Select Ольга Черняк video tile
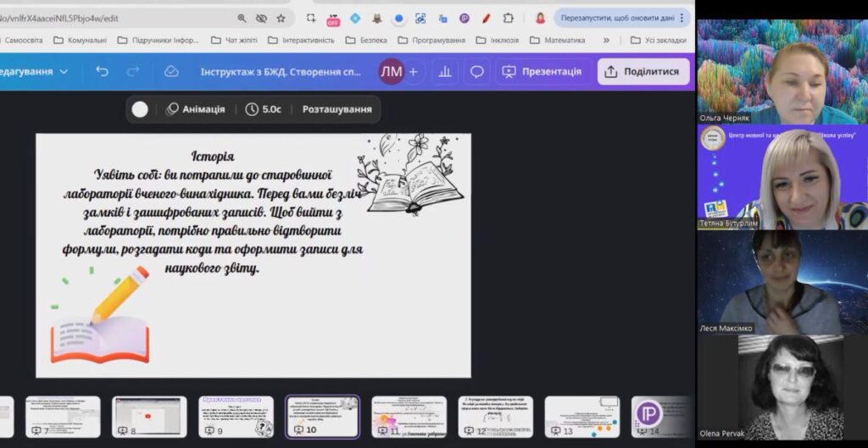The width and height of the screenshot is (868, 448). pyautogui.click(x=782, y=72)
